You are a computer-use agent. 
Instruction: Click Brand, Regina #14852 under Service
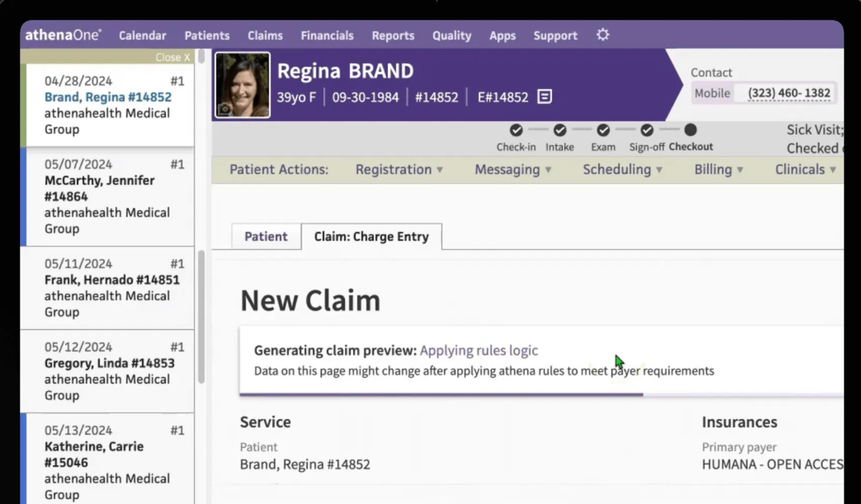pos(305,464)
